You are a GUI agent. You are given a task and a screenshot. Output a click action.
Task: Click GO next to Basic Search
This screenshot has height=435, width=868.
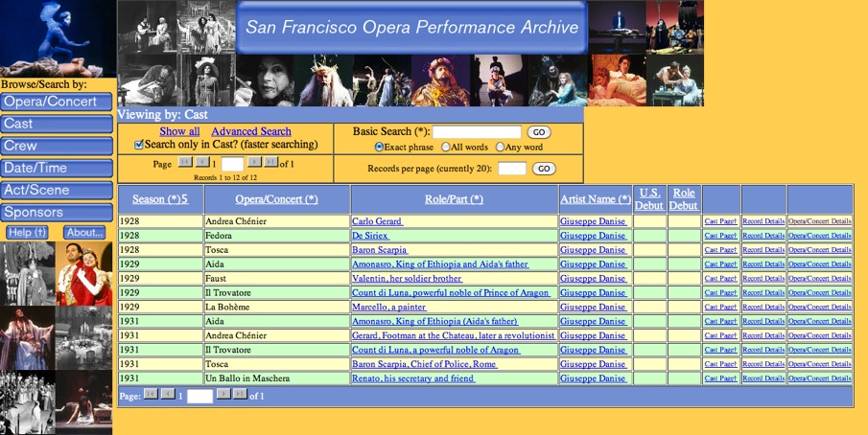[539, 132]
